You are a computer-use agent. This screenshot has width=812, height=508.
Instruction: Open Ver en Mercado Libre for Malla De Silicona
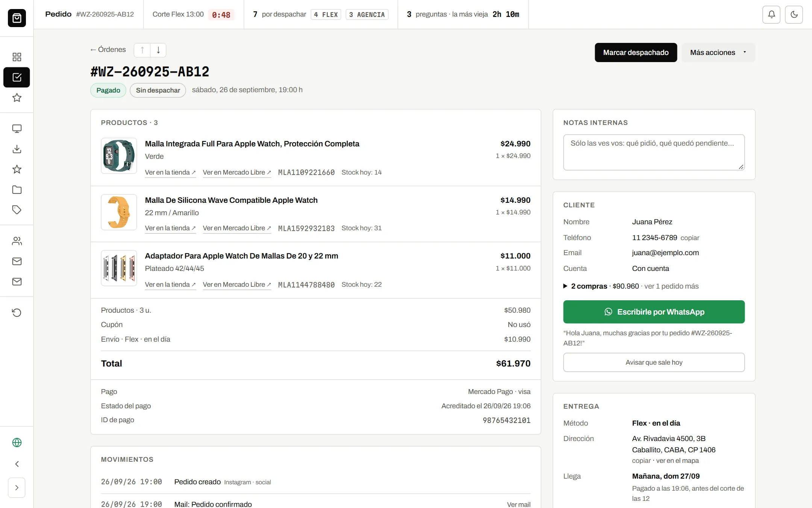click(237, 228)
